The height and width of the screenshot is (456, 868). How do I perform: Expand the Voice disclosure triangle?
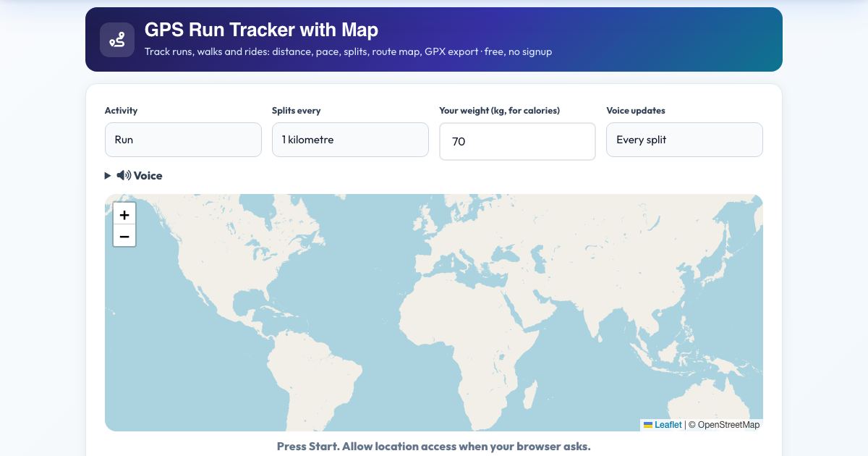[x=108, y=176]
